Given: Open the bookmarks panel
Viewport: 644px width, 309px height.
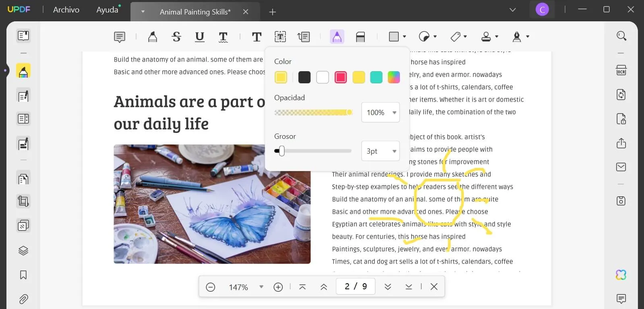Looking at the screenshot, I should [23, 275].
